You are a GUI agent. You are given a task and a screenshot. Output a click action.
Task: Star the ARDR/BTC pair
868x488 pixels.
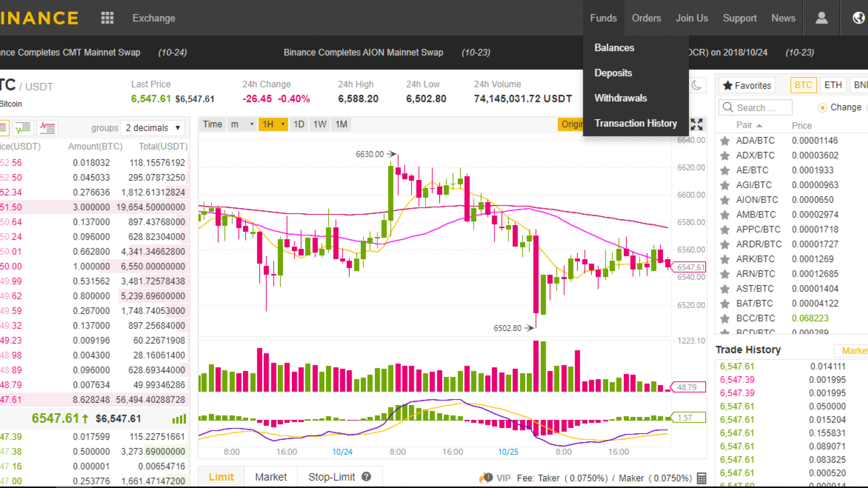pyautogui.click(x=725, y=245)
